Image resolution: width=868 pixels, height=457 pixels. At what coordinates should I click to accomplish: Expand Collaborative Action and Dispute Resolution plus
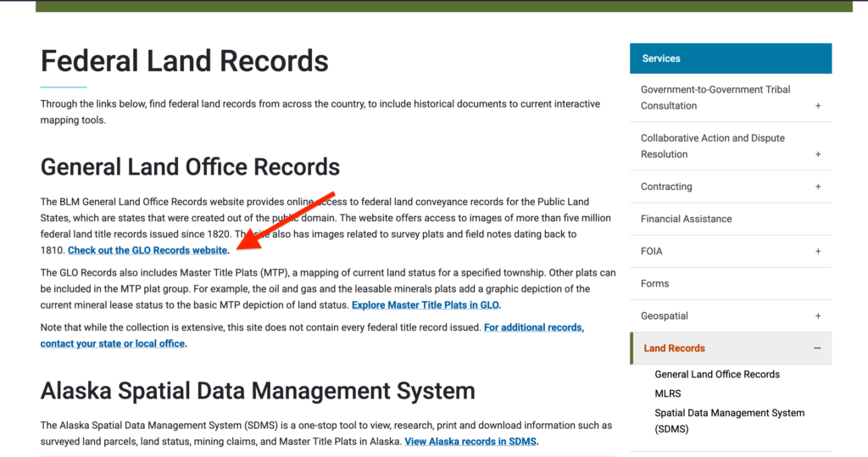click(x=818, y=154)
